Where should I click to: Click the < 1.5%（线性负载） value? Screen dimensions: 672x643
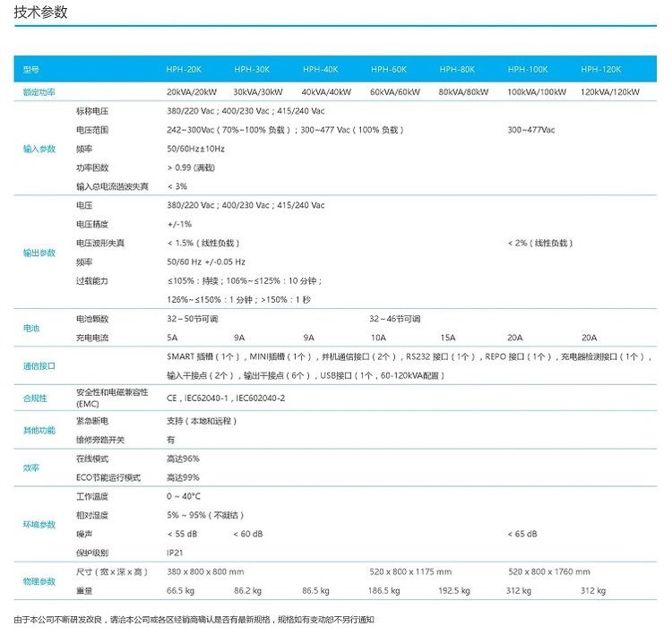[x=203, y=243]
